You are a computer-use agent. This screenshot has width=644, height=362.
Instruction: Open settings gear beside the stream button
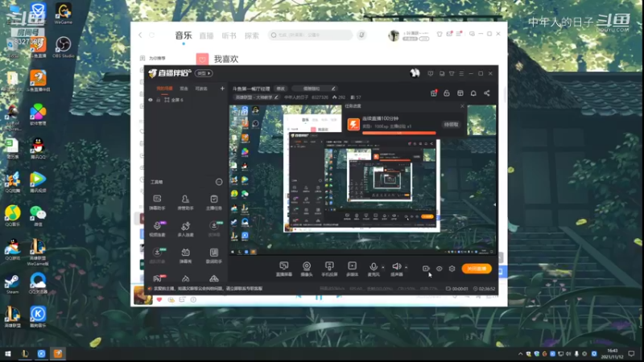point(452,269)
